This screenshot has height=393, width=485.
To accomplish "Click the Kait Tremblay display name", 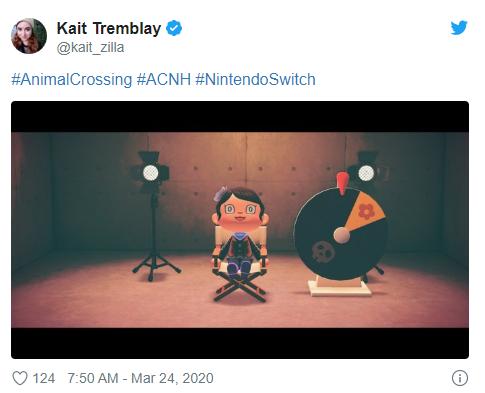I will tap(109, 28).
